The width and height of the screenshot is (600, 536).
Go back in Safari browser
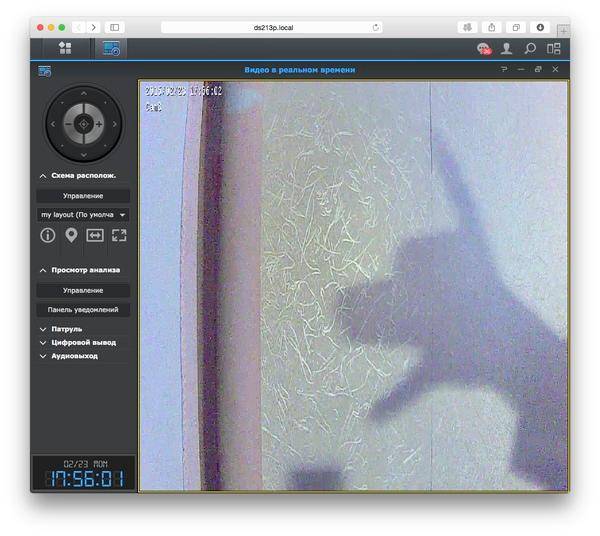point(78,28)
